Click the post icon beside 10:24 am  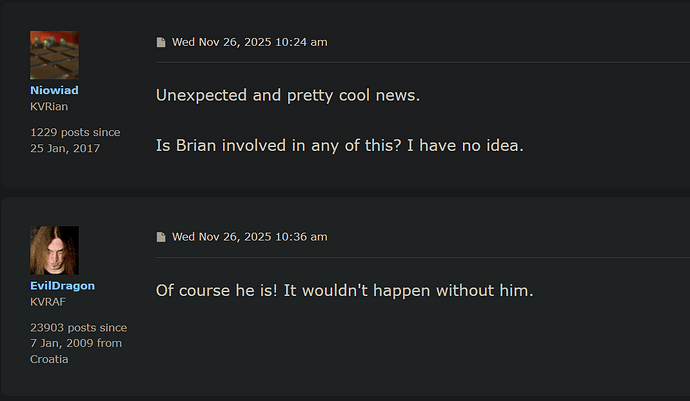(x=161, y=42)
